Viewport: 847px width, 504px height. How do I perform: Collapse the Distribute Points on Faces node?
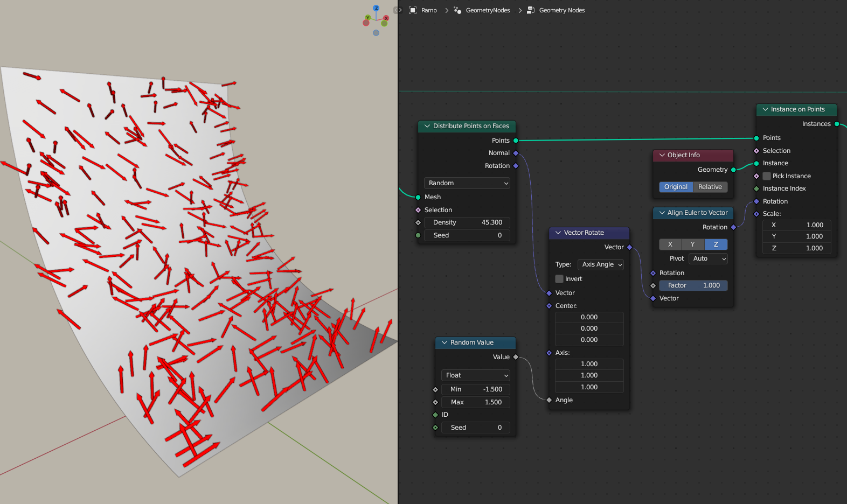pyautogui.click(x=427, y=126)
